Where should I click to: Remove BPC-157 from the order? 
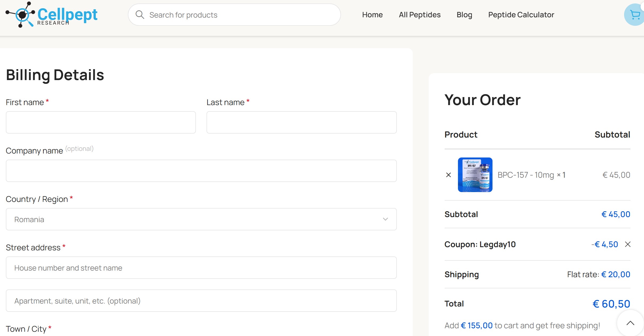(449, 175)
